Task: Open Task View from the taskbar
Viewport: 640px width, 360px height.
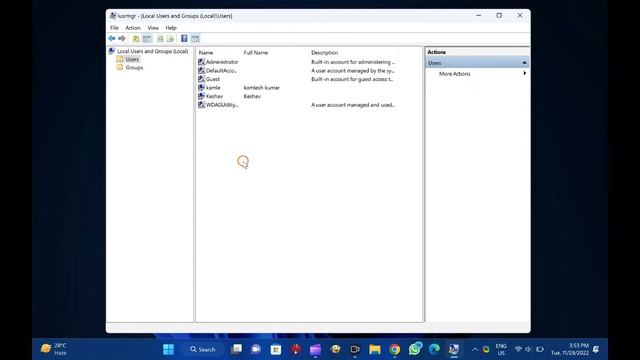Action: [x=236, y=349]
